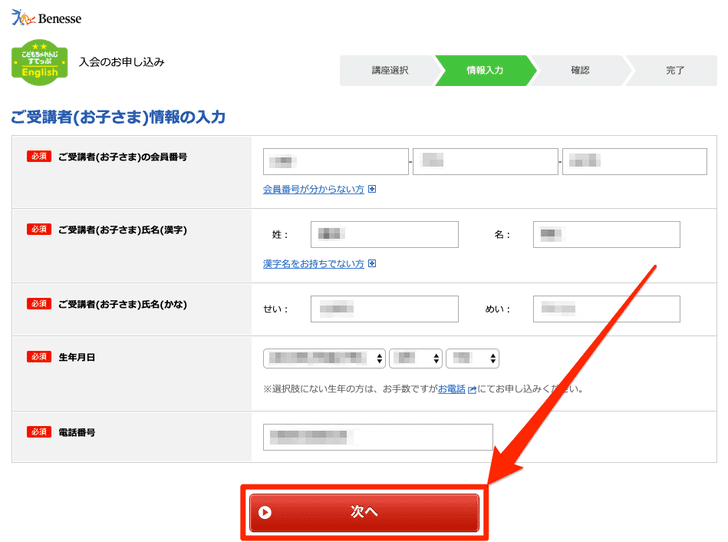Follow the お電話 link

[x=452, y=389]
